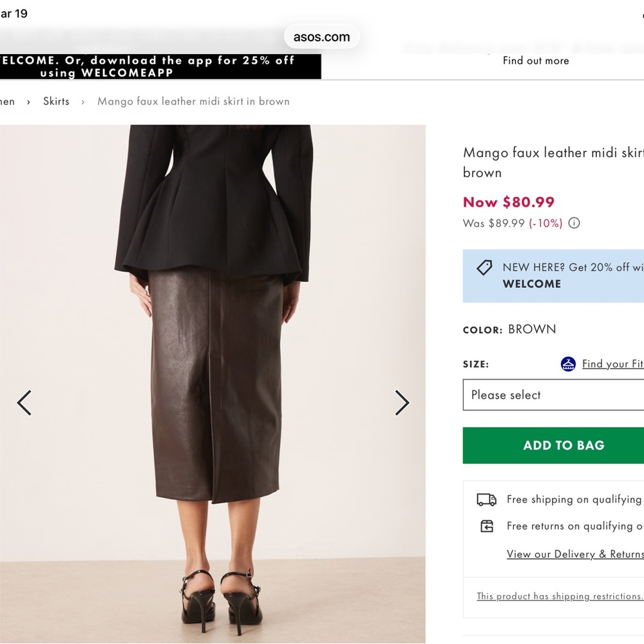Open the Please select size dropdown
644x644 pixels.
554,395
